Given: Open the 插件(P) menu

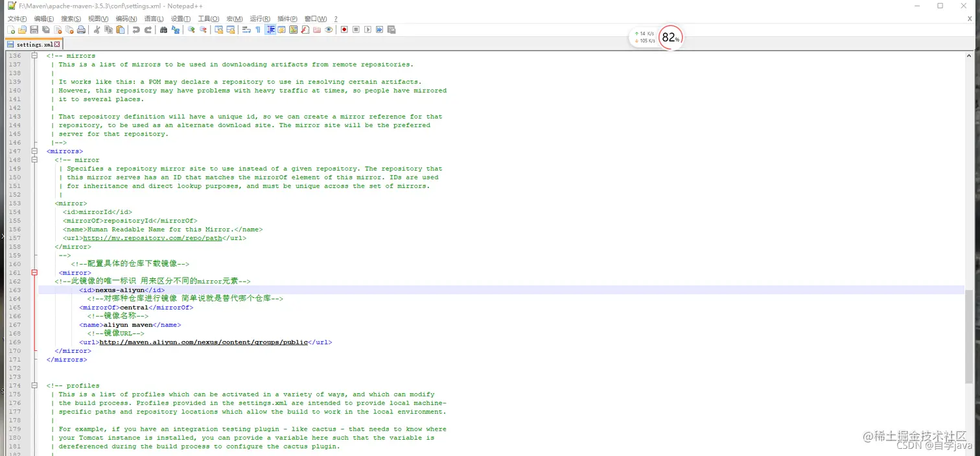Looking at the screenshot, I should coord(287,19).
